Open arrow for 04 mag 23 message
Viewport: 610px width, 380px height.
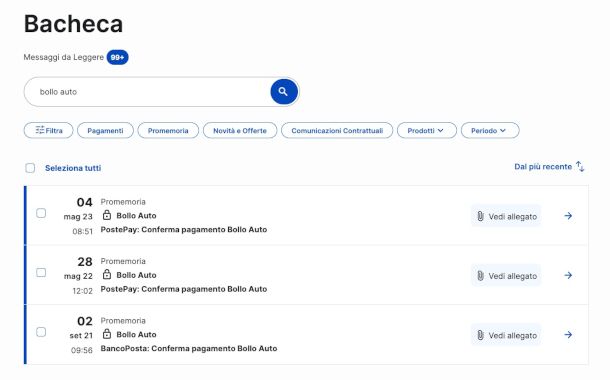point(568,215)
